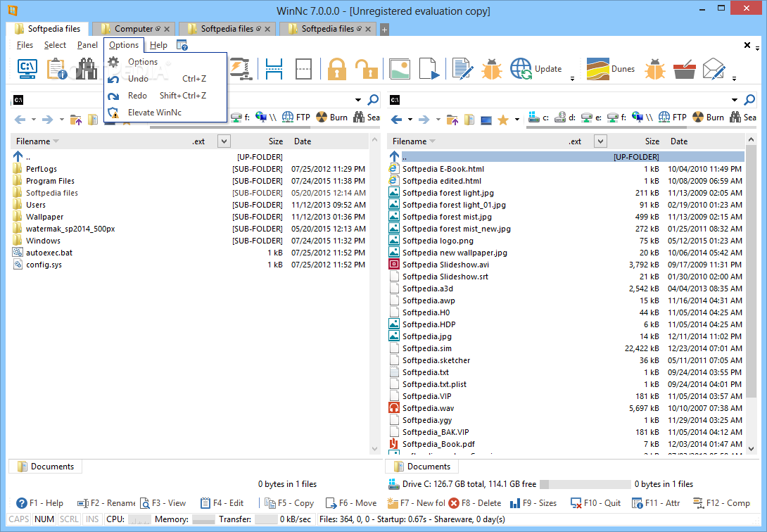Switch to the Computer tab
Viewport: 767px width, 532px height.
click(132, 29)
